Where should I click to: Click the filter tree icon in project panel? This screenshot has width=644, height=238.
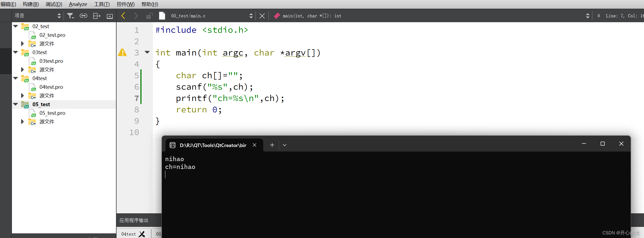pos(70,16)
